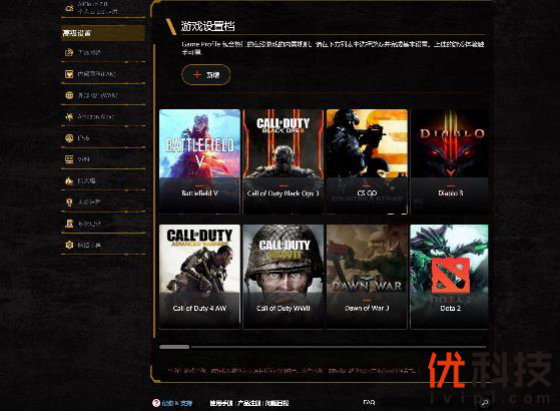Select the highlighted advanced settings menu header
Viewport: 560px width, 411px height.
coord(103,33)
